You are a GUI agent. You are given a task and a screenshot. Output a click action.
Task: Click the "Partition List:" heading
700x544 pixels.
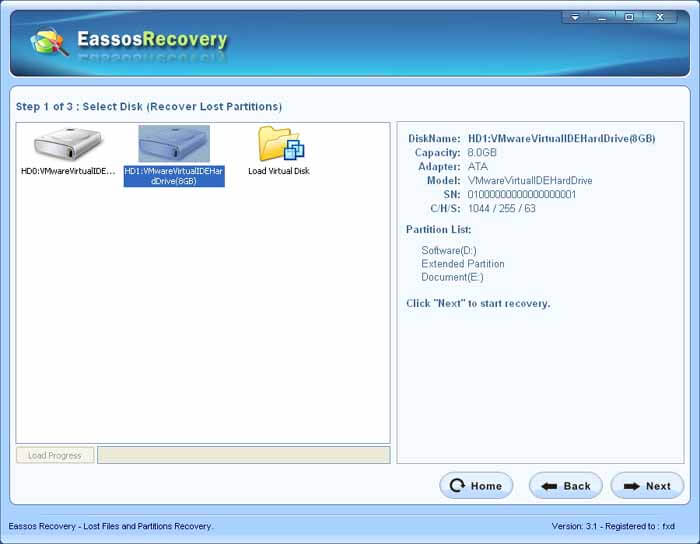[438, 229]
